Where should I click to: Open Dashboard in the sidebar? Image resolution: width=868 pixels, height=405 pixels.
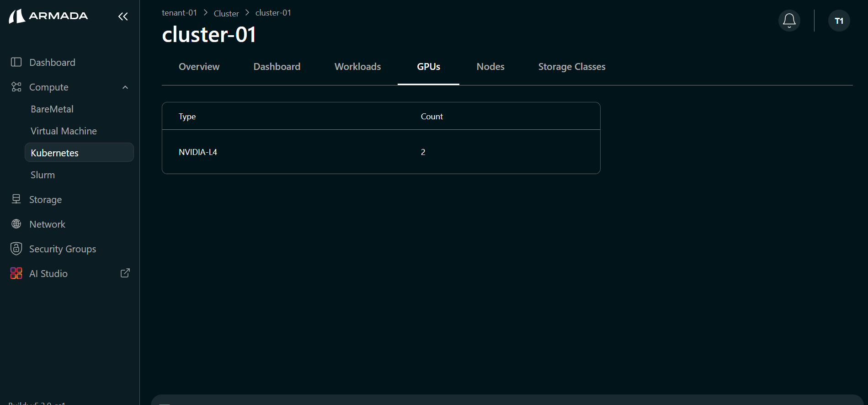(x=52, y=62)
